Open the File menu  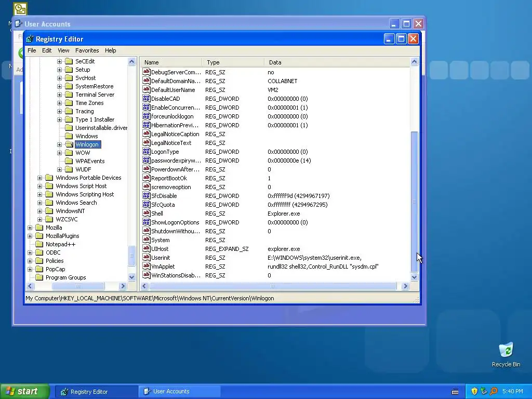[32, 50]
